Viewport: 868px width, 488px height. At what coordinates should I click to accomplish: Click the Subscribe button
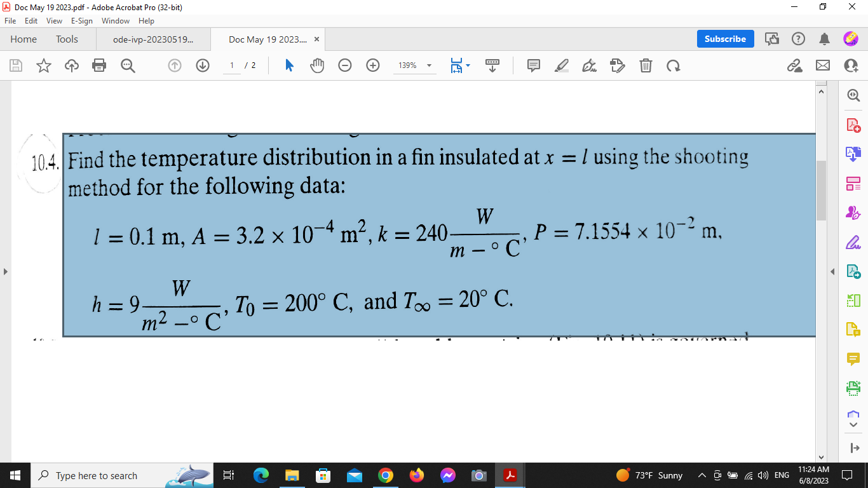pos(725,39)
